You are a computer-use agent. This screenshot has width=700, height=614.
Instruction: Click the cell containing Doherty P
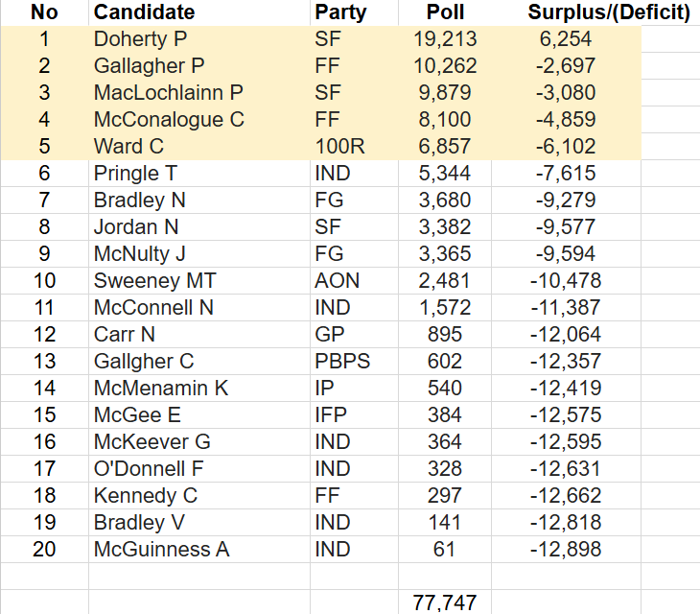199,39
